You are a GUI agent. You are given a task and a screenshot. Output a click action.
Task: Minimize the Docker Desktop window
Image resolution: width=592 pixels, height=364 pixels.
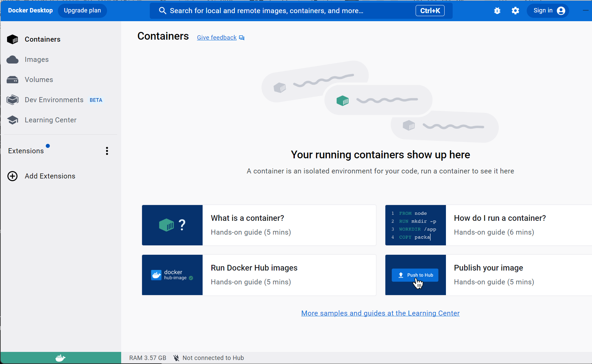click(586, 10)
